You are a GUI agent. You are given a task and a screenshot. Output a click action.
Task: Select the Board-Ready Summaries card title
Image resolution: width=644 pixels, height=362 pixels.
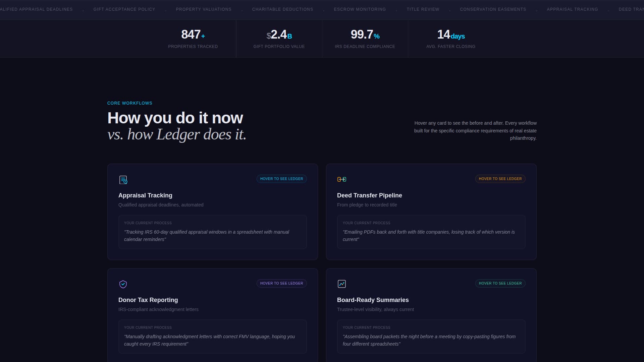tap(373, 300)
